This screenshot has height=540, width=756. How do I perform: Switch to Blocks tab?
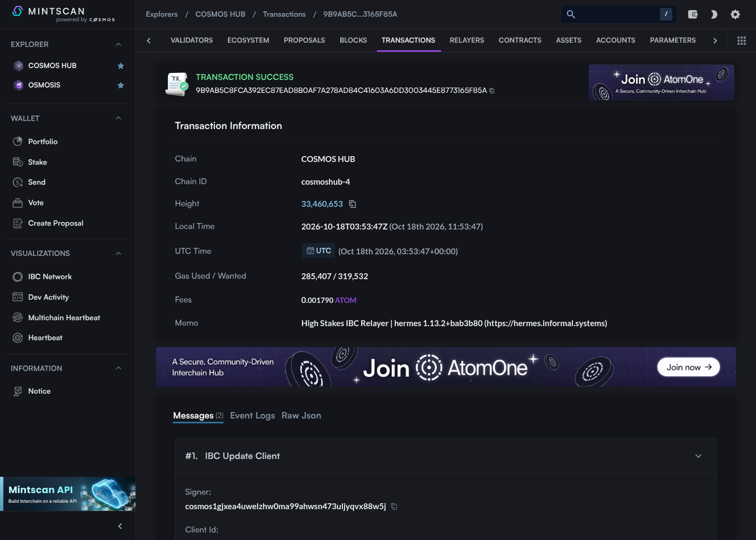(353, 40)
